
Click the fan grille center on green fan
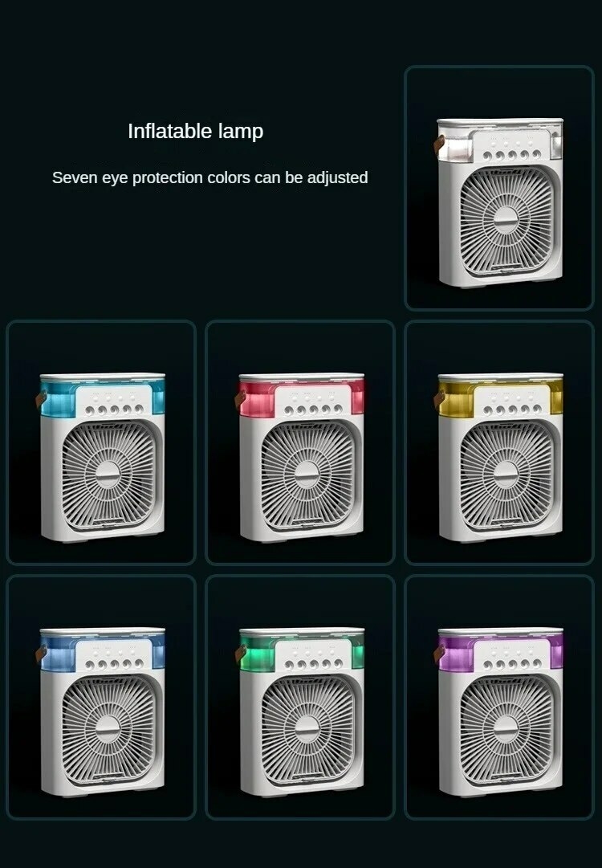point(307,729)
